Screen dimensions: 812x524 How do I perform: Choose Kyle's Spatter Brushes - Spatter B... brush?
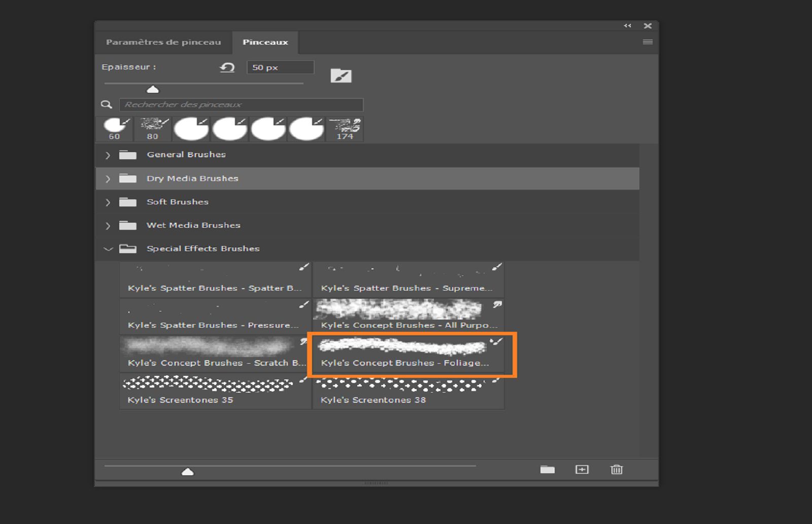(x=215, y=279)
